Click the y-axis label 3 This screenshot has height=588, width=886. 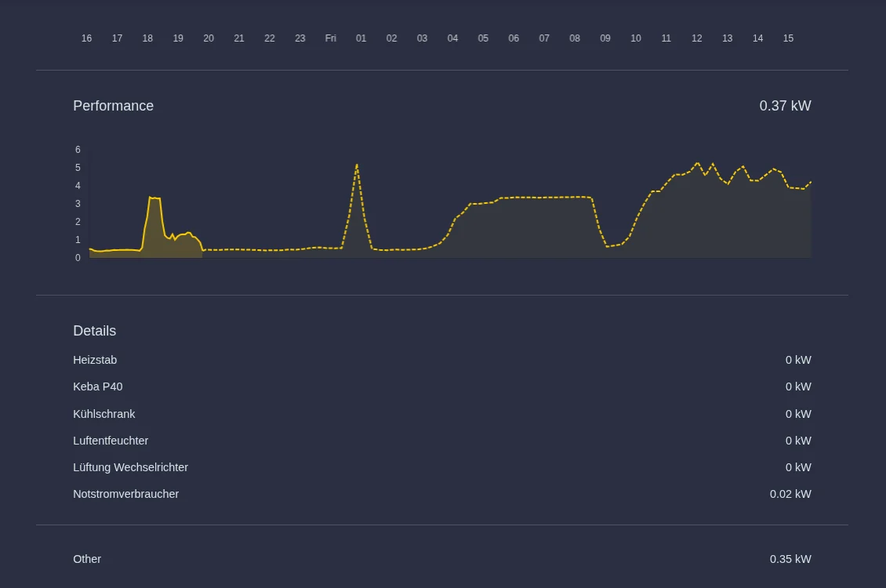(78, 204)
